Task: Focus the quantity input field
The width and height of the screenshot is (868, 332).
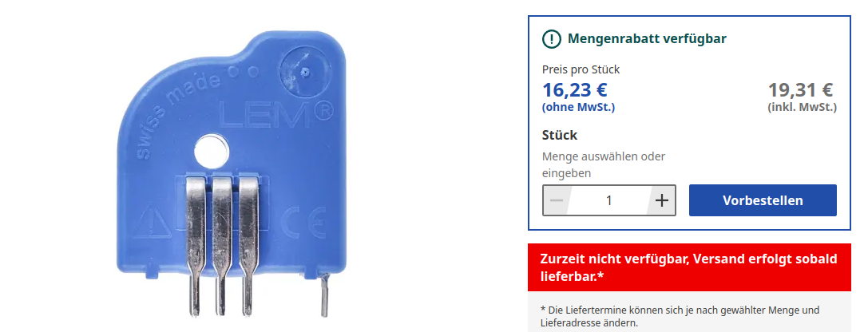Action: (608, 200)
